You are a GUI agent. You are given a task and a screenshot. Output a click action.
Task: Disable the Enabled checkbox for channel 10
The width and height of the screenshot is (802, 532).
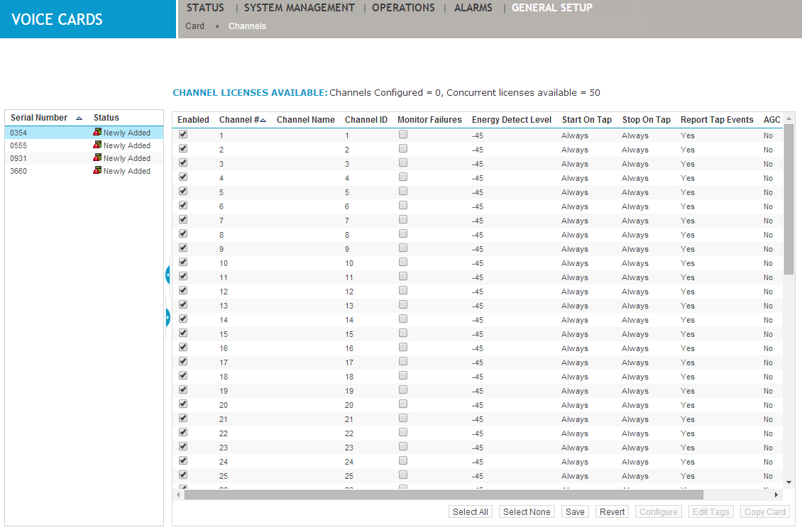click(182, 262)
